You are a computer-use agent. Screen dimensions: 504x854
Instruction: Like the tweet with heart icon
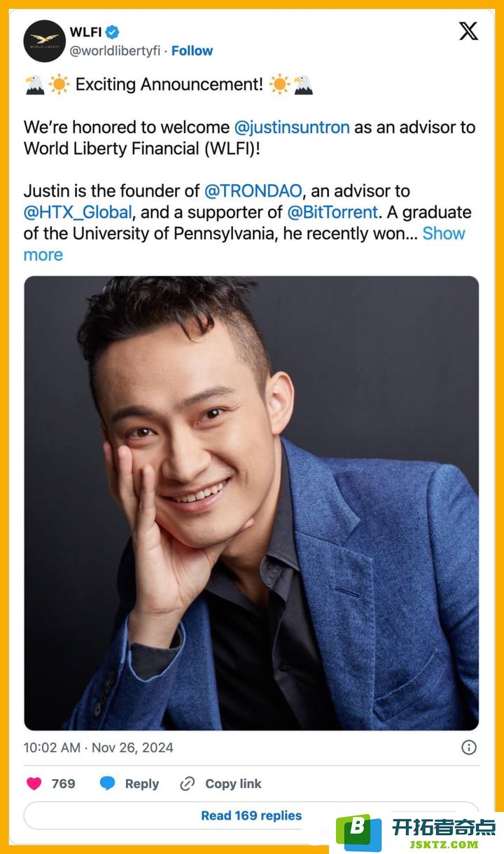[34, 784]
